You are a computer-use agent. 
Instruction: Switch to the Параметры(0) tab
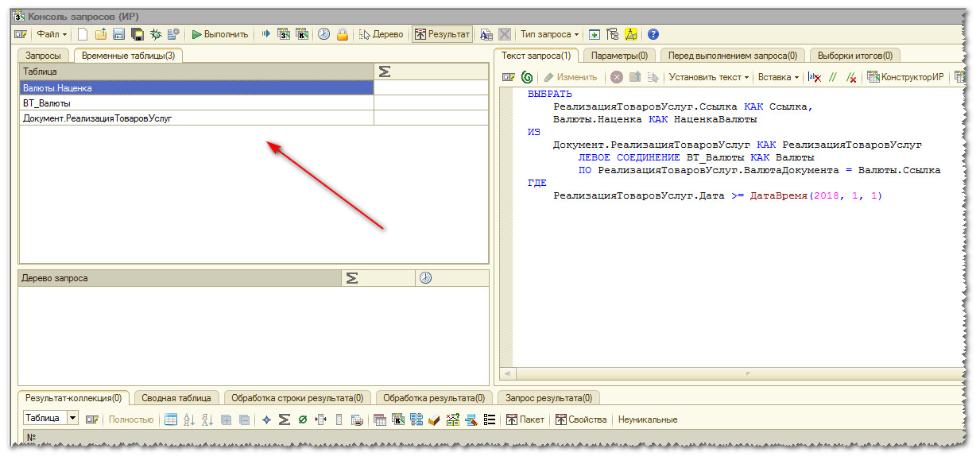point(618,56)
